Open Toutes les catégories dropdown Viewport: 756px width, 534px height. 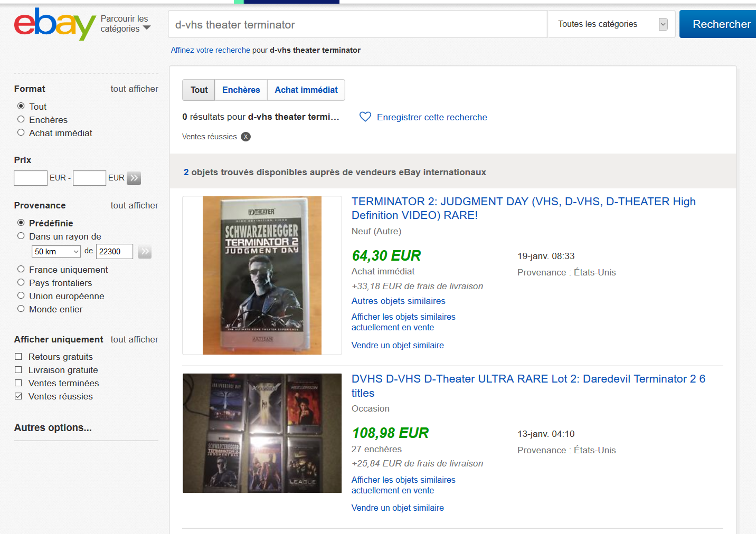point(611,24)
